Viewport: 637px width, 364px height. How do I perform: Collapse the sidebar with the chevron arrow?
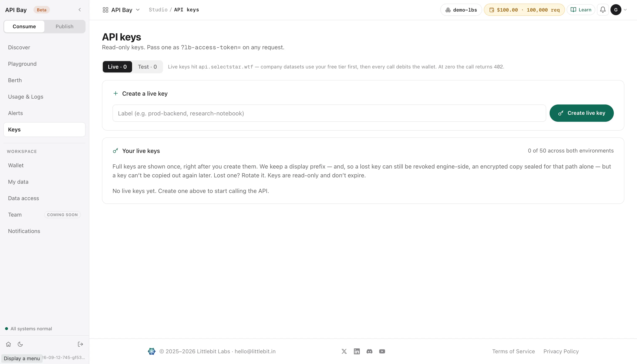(79, 10)
